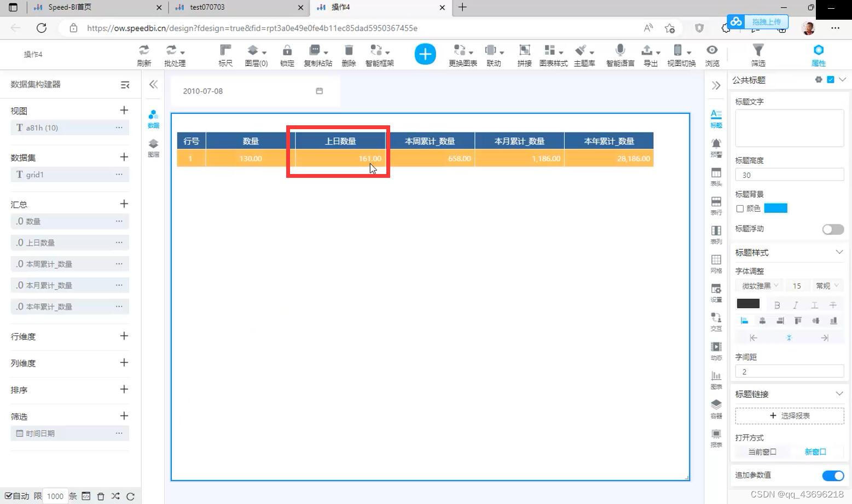Open the 常规 font weight dropdown

(826, 286)
